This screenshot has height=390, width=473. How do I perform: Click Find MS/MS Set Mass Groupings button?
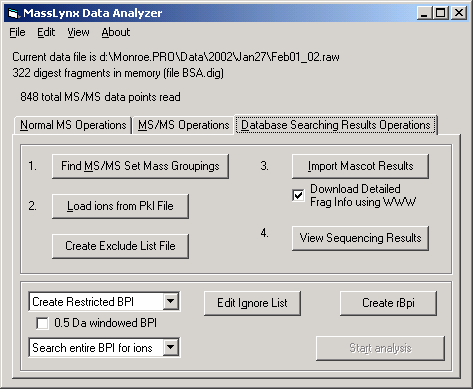(140, 166)
